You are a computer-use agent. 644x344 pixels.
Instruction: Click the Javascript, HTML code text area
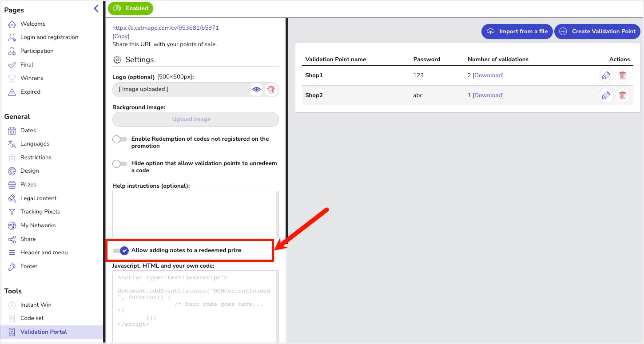[195, 306]
